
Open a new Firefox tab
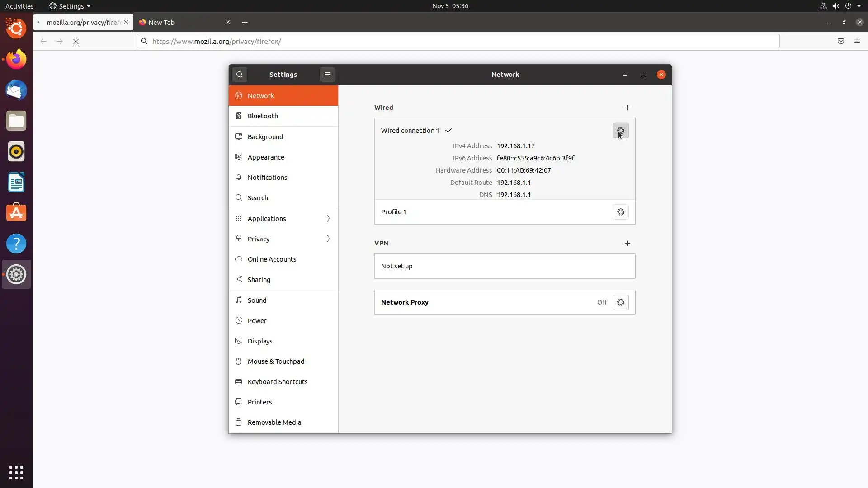(x=245, y=22)
